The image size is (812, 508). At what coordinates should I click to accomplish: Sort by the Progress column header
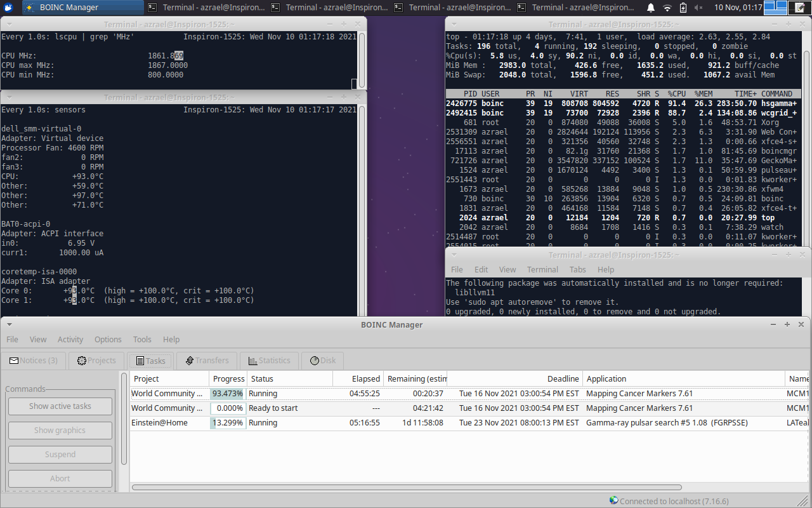pos(228,378)
